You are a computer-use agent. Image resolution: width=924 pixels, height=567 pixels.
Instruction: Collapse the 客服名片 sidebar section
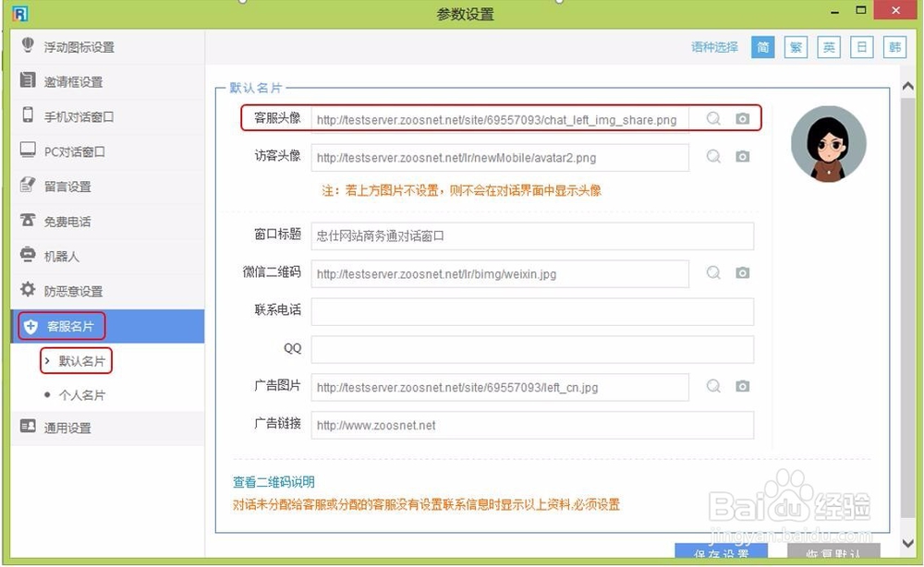(108, 326)
